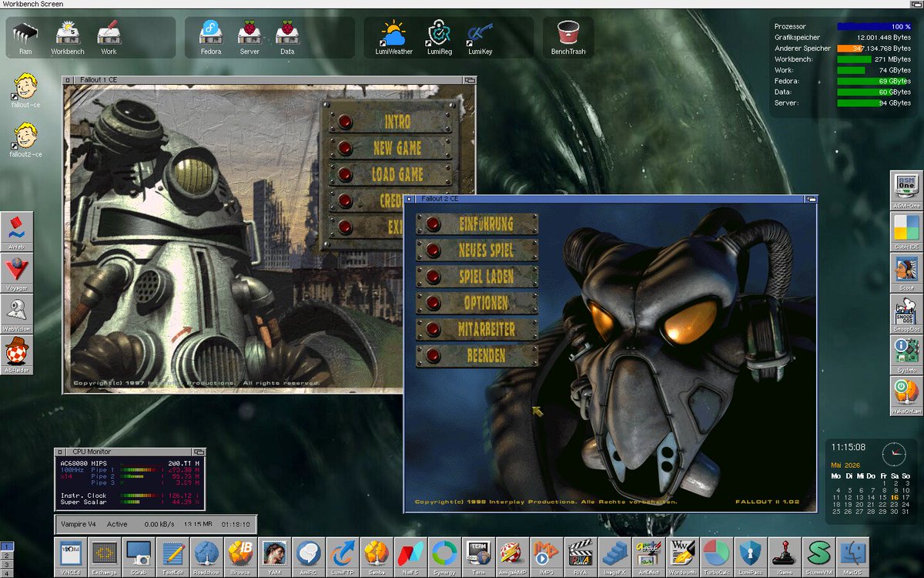Launch the IBrowse web browser
The image size is (924, 578).
coord(240,557)
